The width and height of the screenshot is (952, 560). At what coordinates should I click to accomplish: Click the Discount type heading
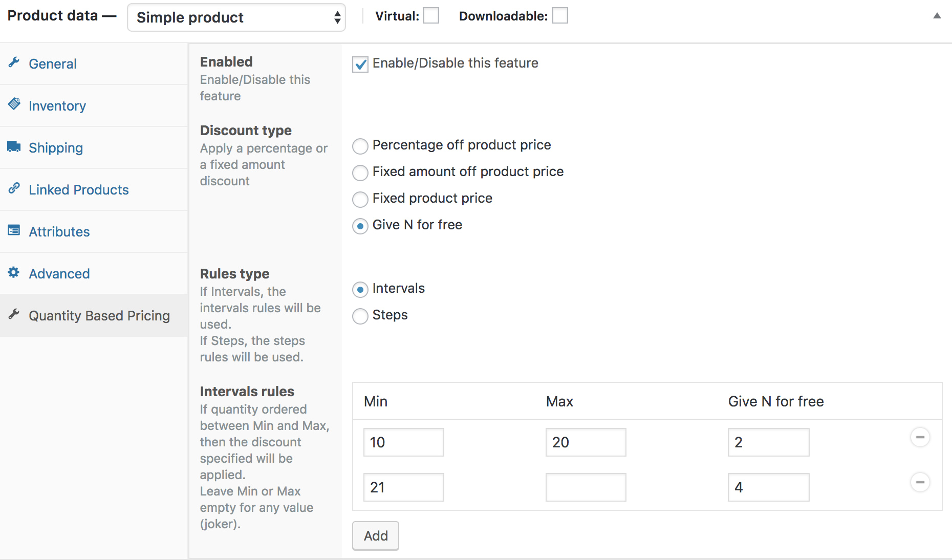point(246,131)
